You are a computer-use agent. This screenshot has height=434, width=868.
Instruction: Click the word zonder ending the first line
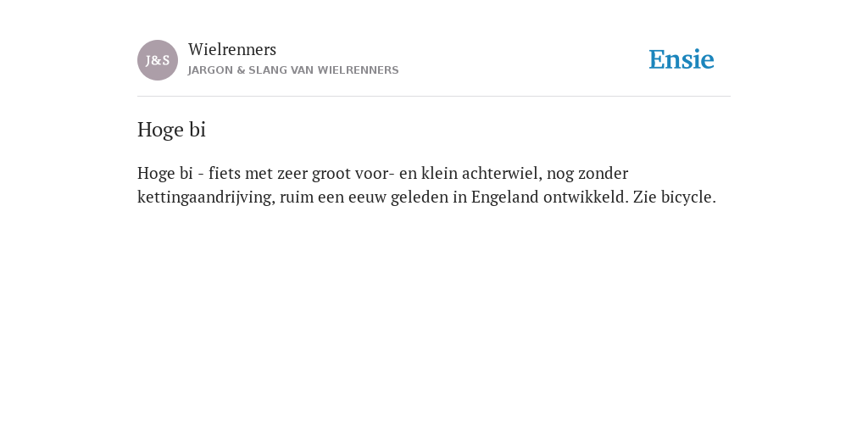coord(604,173)
